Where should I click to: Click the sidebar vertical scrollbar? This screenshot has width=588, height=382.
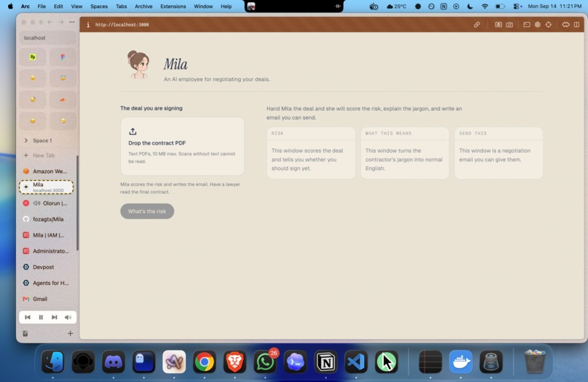click(x=77, y=203)
